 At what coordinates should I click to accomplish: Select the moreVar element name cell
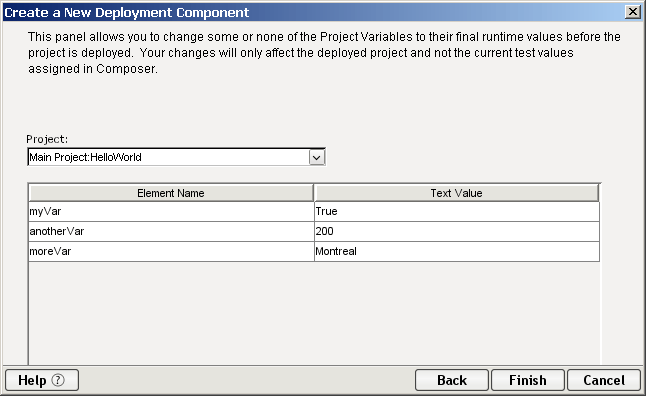[x=171, y=251]
